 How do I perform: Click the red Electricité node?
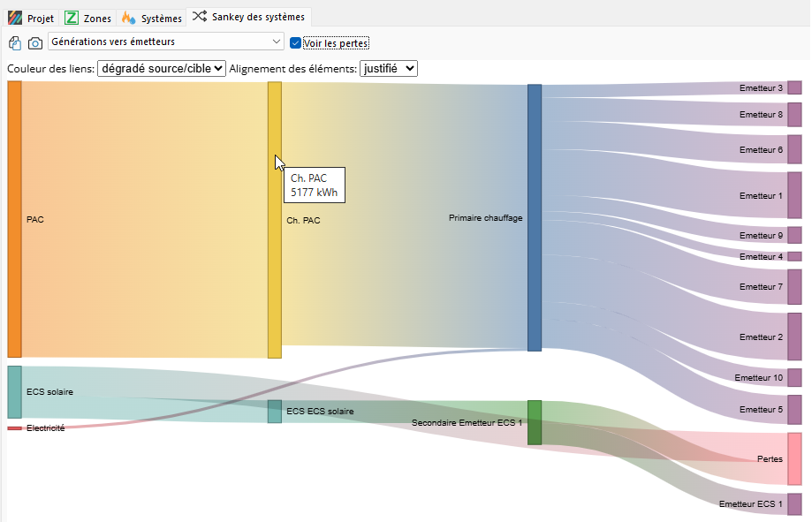click(x=14, y=428)
